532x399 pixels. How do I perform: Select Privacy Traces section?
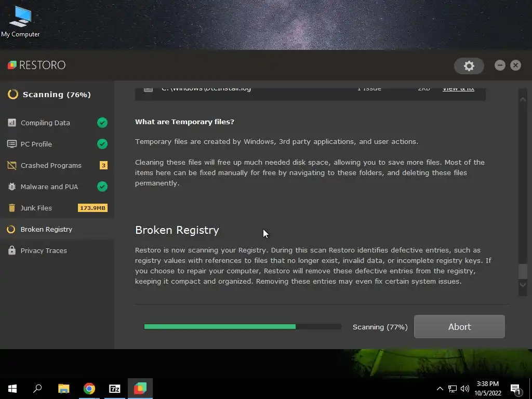[x=57, y=250]
